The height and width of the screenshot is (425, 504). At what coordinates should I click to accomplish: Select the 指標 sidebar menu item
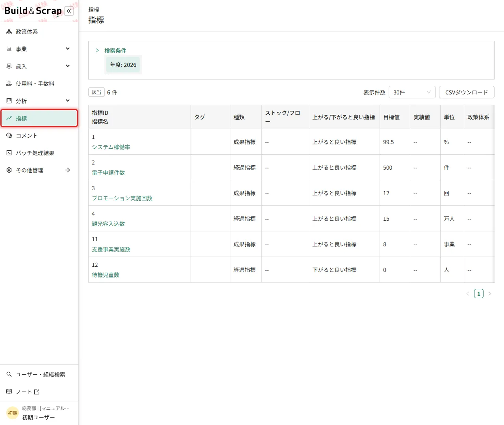39,118
